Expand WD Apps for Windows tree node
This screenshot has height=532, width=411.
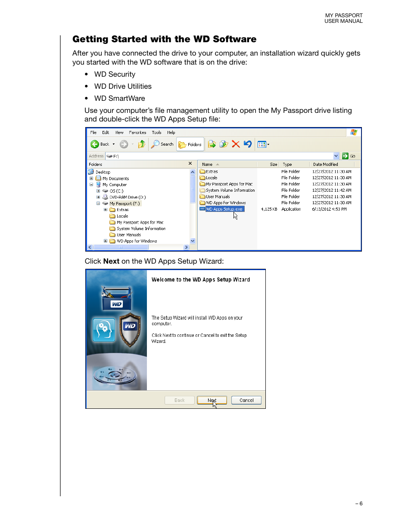coord(106,241)
